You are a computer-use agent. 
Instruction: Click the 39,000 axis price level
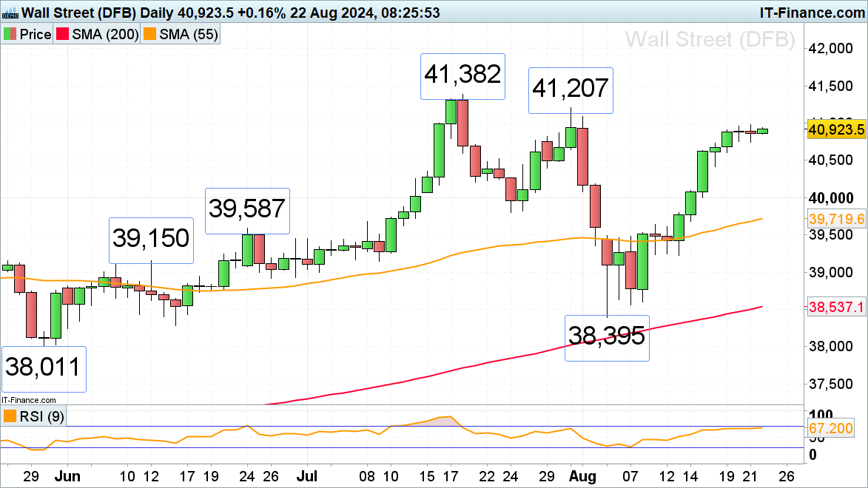pyautogui.click(x=831, y=272)
